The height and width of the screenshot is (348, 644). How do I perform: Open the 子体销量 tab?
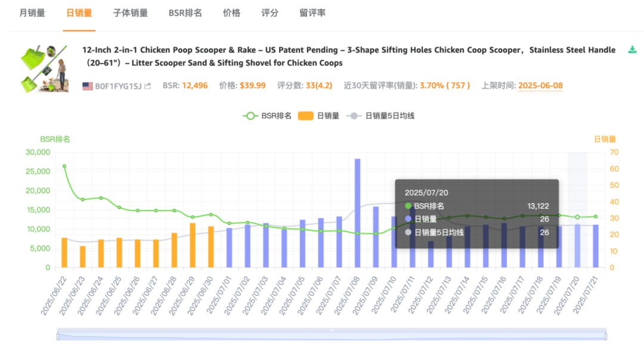(x=131, y=13)
